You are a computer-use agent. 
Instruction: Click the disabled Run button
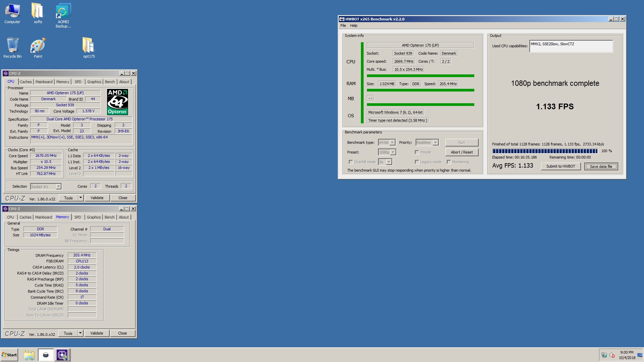click(462, 142)
